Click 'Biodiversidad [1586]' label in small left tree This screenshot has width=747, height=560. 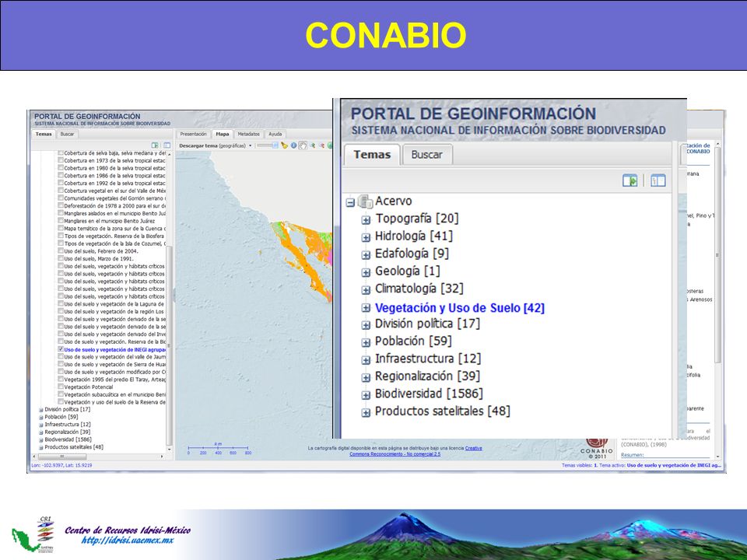pos(68,439)
